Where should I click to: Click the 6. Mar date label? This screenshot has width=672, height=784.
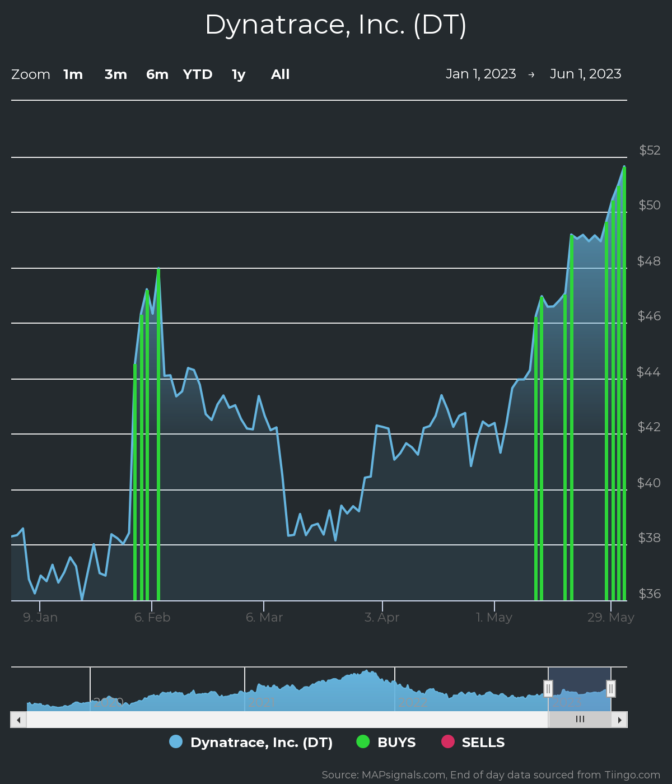pos(264,617)
